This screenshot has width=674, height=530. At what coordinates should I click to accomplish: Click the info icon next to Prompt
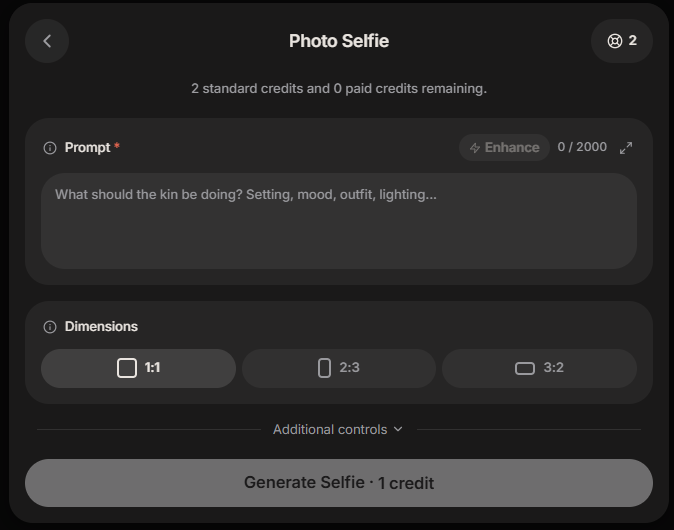50,148
